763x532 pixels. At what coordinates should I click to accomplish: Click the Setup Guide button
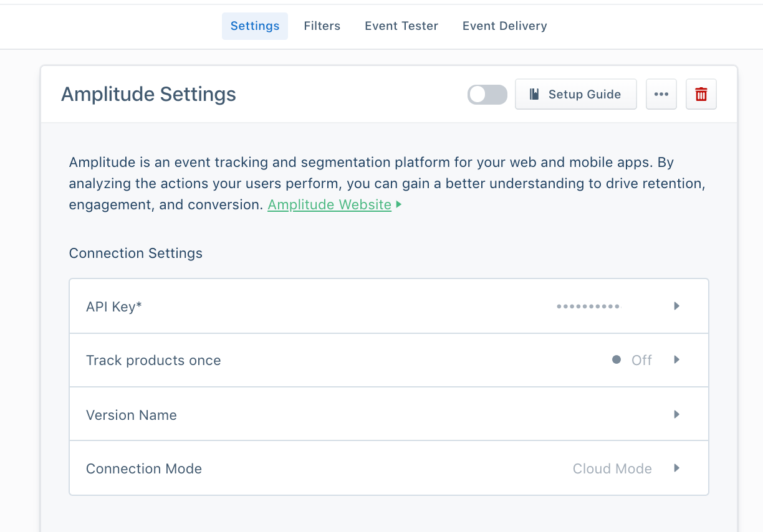[x=575, y=94]
